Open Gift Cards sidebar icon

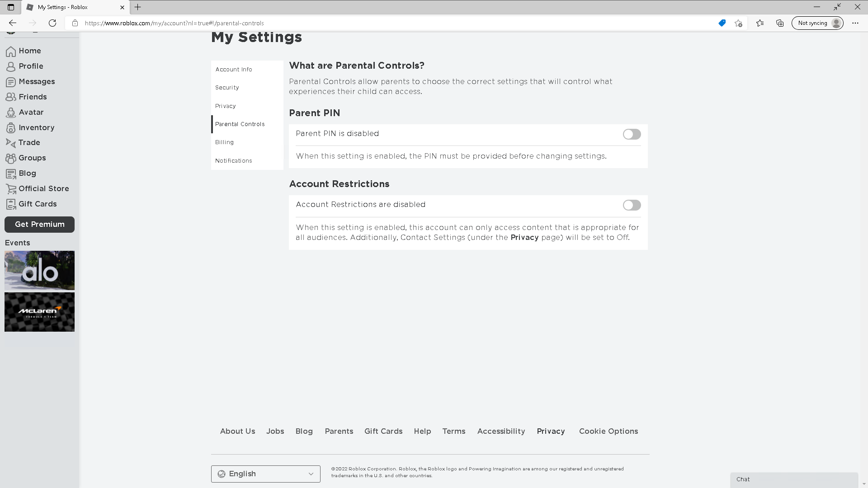point(11,204)
